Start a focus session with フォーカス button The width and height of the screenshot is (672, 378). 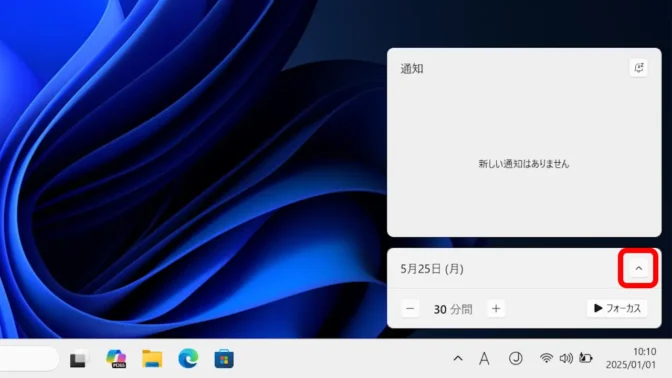(x=617, y=309)
